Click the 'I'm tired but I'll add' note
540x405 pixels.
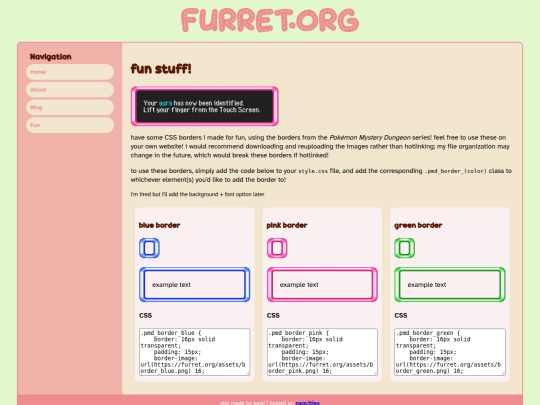(197, 194)
